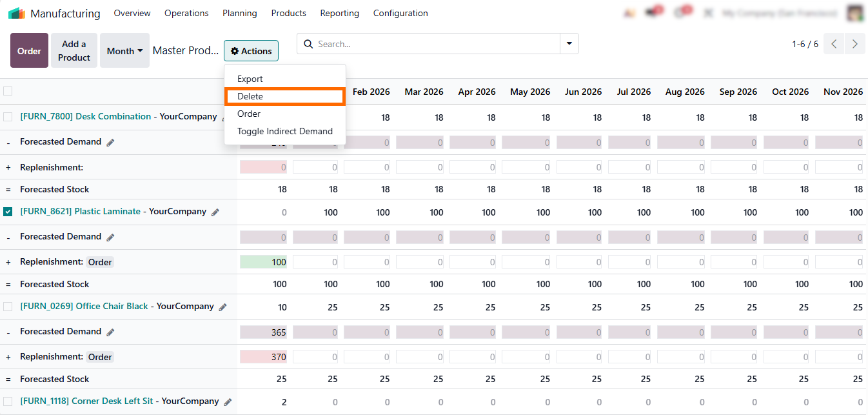Expand the search options dropdown arrow

pos(569,44)
